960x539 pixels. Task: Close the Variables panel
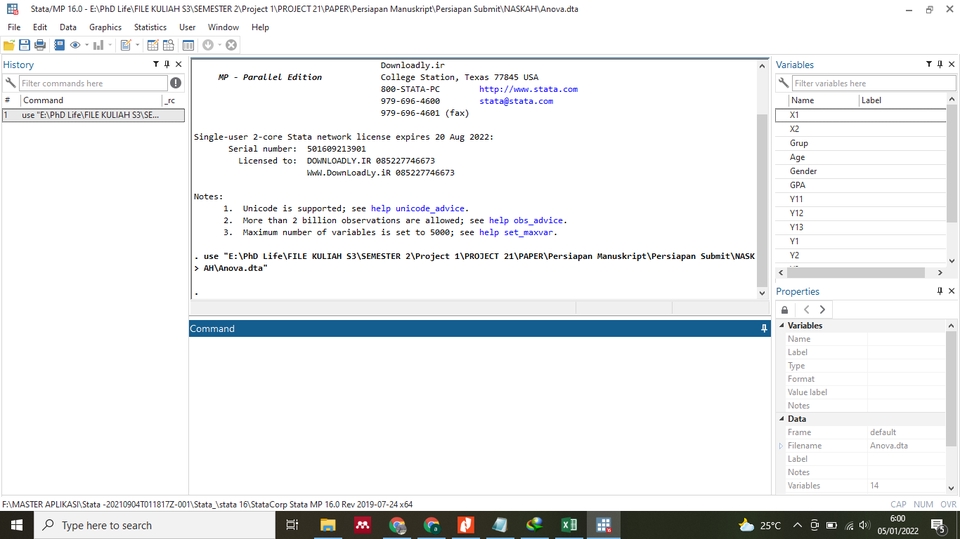pos(951,64)
